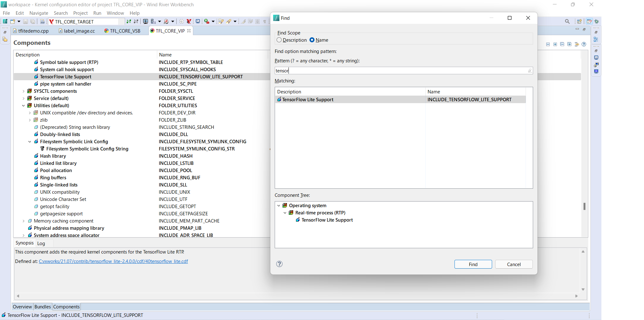Open the File menu
Viewport: 644px width, 320px height.
pyautogui.click(x=6, y=13)
